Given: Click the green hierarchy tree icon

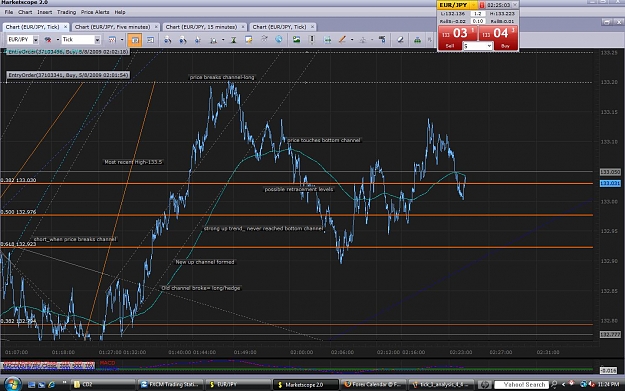Looking at the screenshot, I should tap(417, 40).
